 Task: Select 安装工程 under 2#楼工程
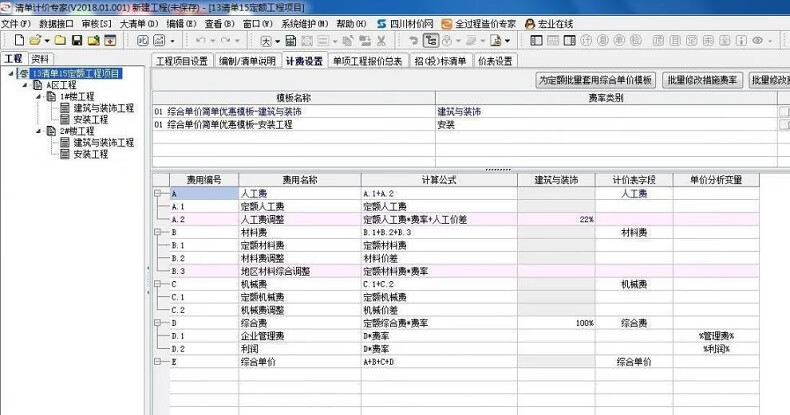[x=91, y=154]
